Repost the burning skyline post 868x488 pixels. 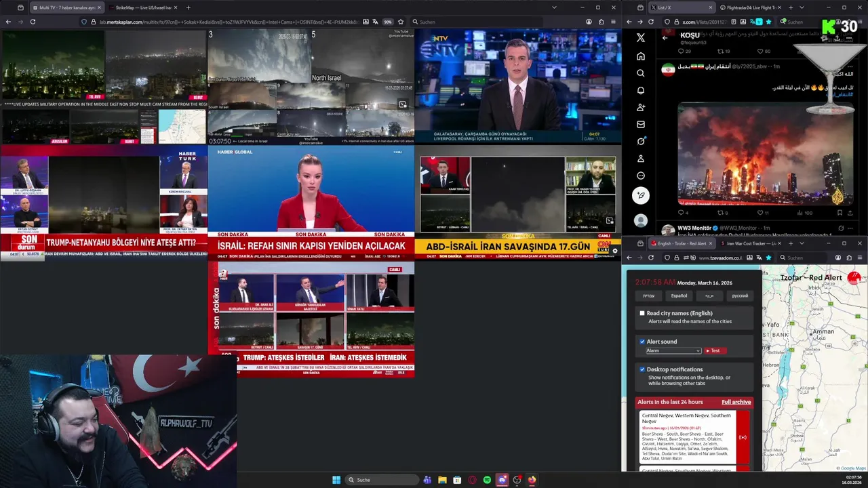coord(722,213)
